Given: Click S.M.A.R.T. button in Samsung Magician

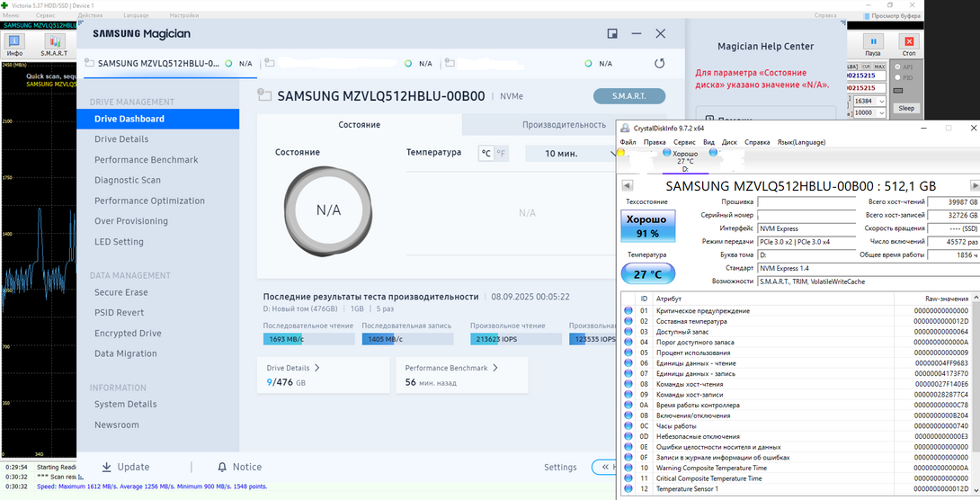Looking at the screenshot, I should (x=629, y=96).
